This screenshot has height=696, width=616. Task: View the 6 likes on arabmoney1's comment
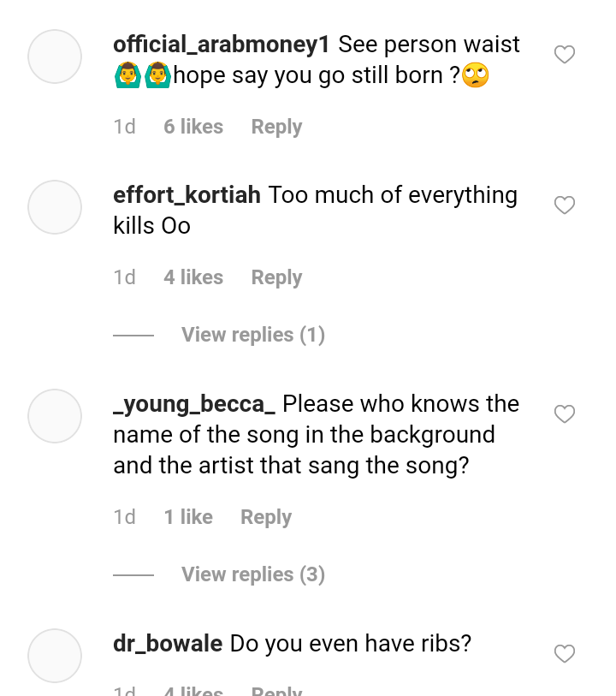(x=193, y=127)
